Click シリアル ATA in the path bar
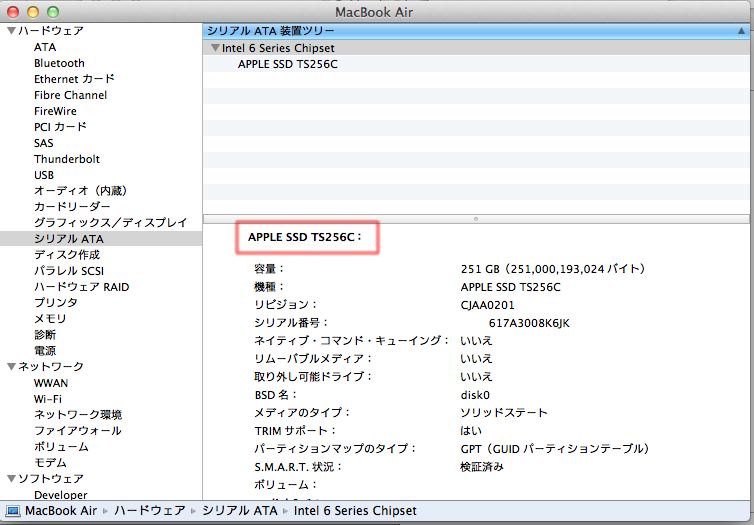Screen dimensions: 754x525 click(239, 511)
